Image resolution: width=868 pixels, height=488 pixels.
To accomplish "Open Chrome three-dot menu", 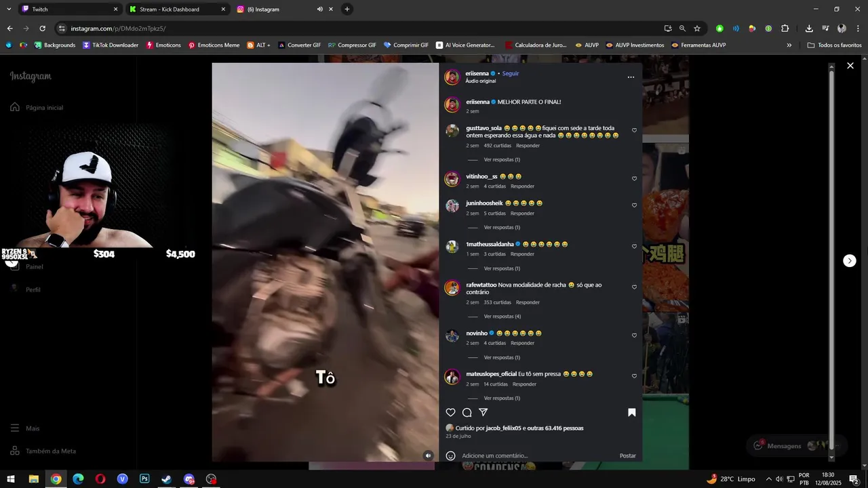I will click(858, 28).
